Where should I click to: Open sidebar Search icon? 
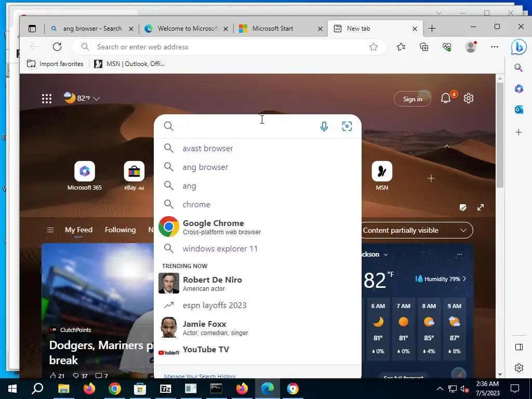point(518,68)
